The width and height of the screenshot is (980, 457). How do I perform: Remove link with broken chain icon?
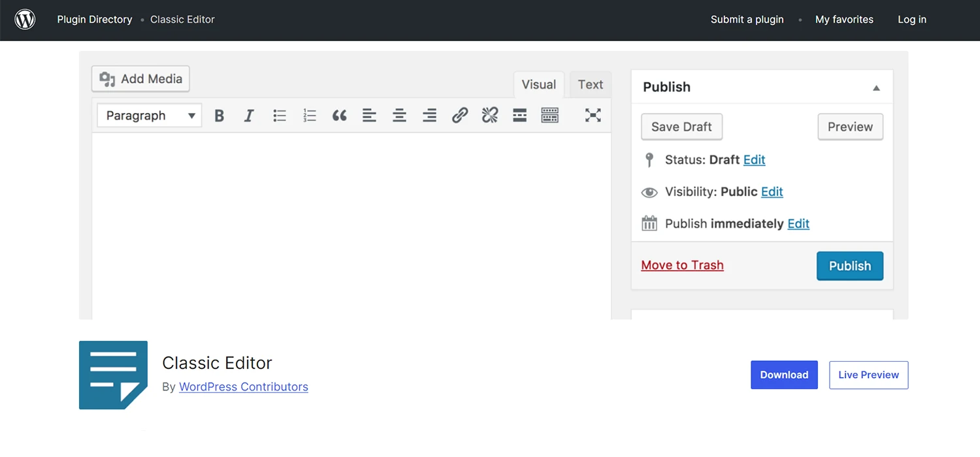[x=490, y=116]
